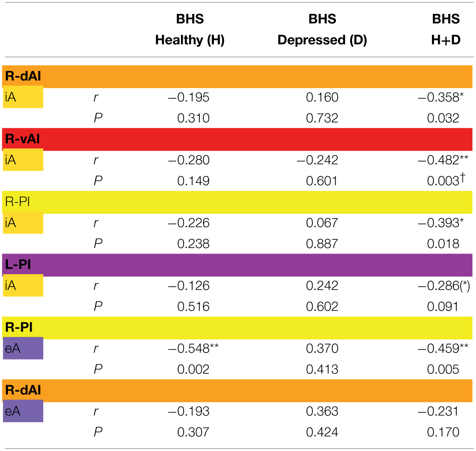Click the BHS Healthy (H) column header
This screenshot has height=451, width=476.
(x=190, y=29)
